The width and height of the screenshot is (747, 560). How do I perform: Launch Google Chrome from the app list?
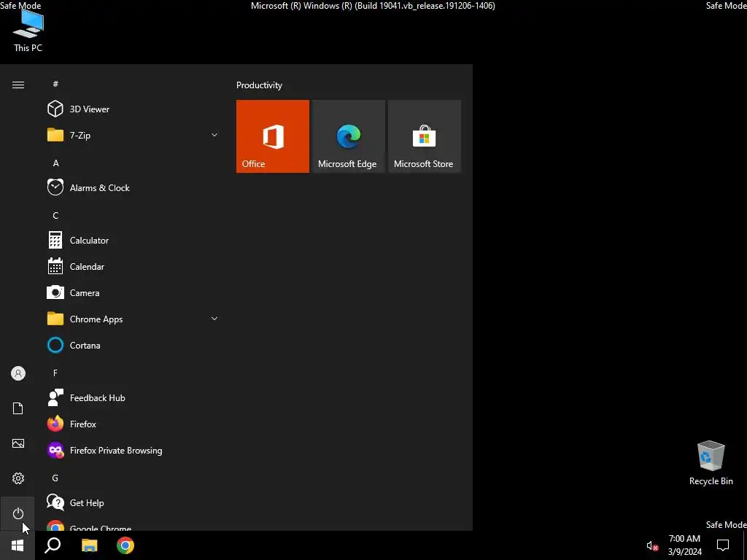pyautogui.click(x=133, y=524)
